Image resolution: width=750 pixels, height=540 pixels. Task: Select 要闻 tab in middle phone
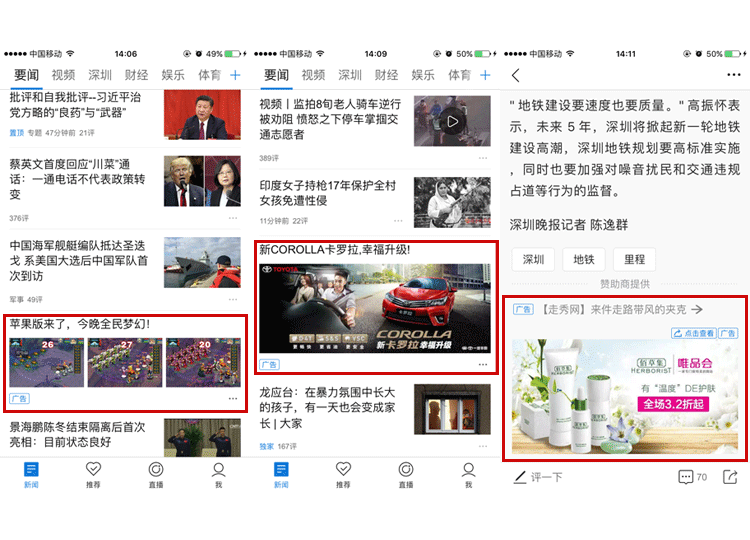[276, 75]
